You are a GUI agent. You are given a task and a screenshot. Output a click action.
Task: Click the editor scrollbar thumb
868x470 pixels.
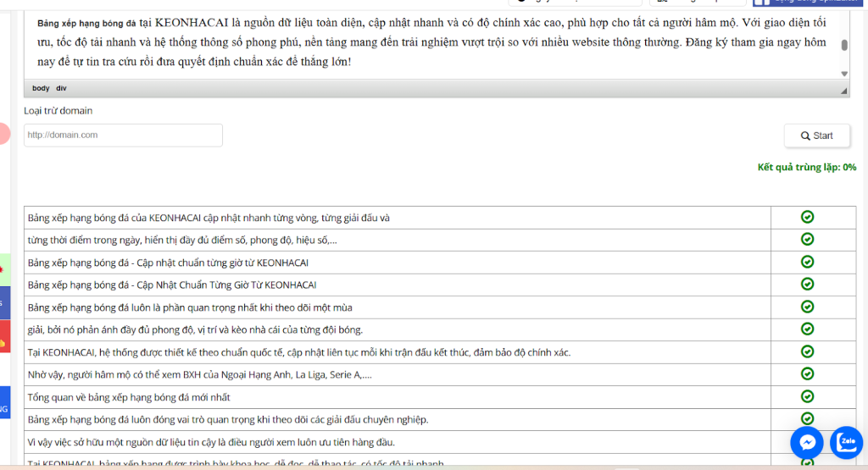(844, 45)
